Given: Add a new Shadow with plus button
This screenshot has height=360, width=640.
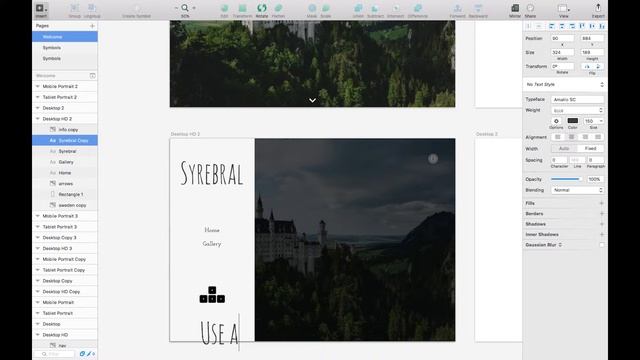Looking at the screenshot, I should 602,224.
